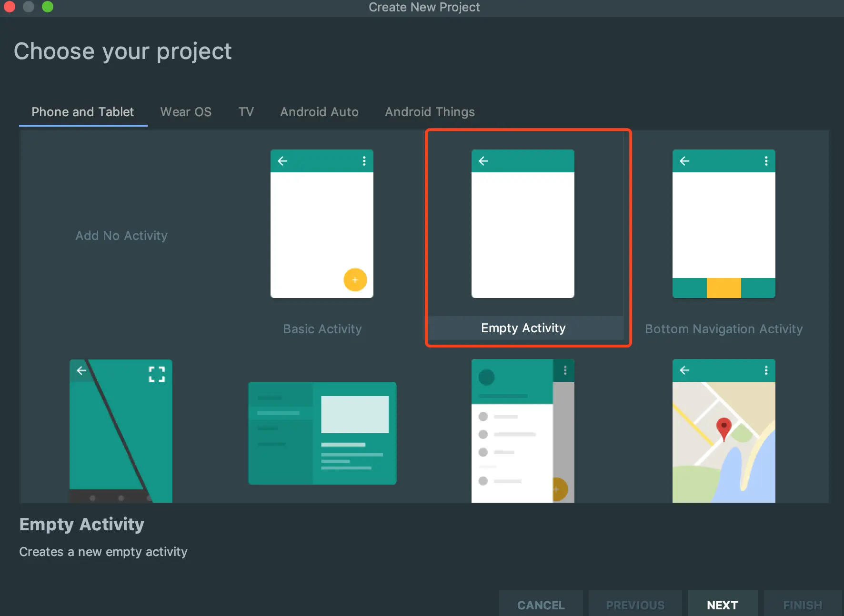Close the Create New Project window
The width and height of the screenshot is (844, 616).
(10, 7)
